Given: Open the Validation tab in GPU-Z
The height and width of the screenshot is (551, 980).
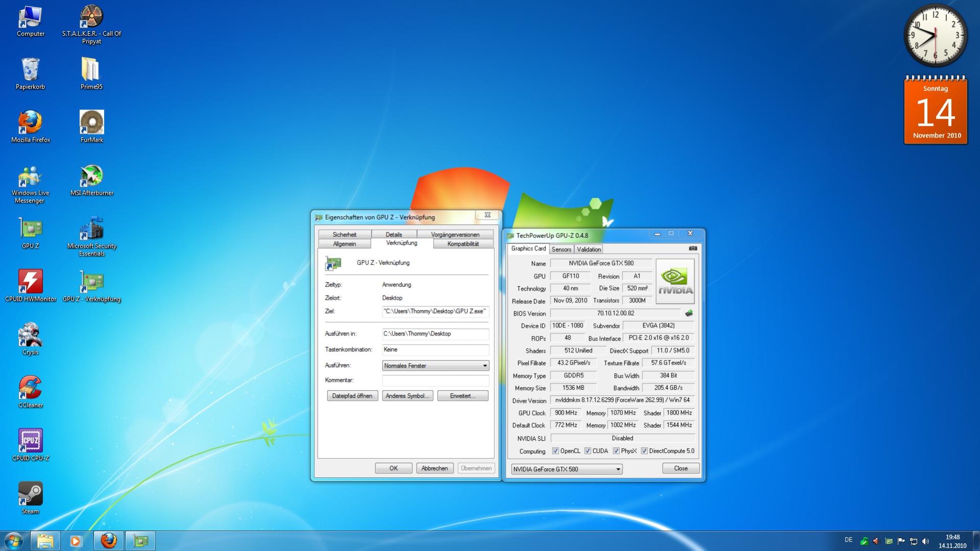Looking at the screenshot, I should 588,249.
